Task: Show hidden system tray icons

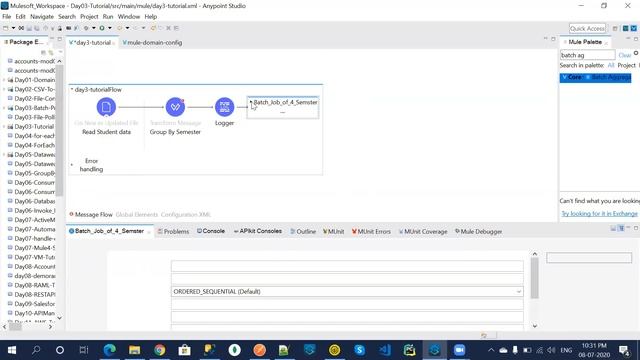Action: 491,350
